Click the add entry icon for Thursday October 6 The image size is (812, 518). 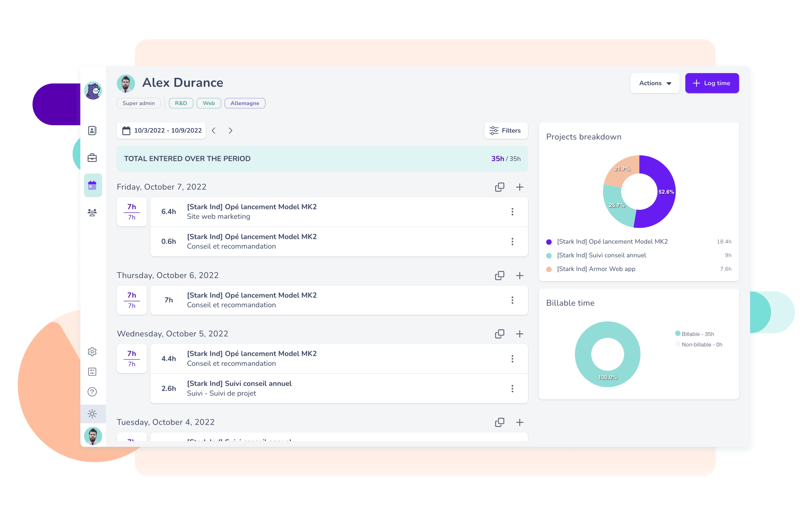[519, 275]
